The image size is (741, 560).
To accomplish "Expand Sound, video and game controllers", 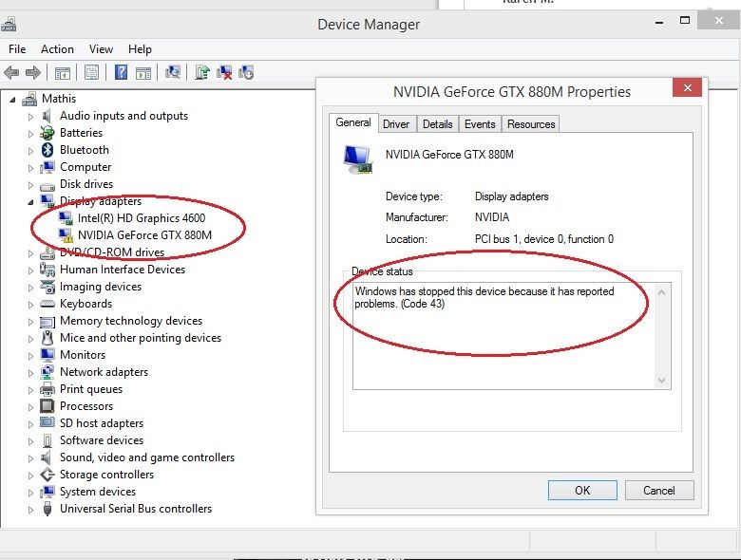I will [x=30, y=458].
